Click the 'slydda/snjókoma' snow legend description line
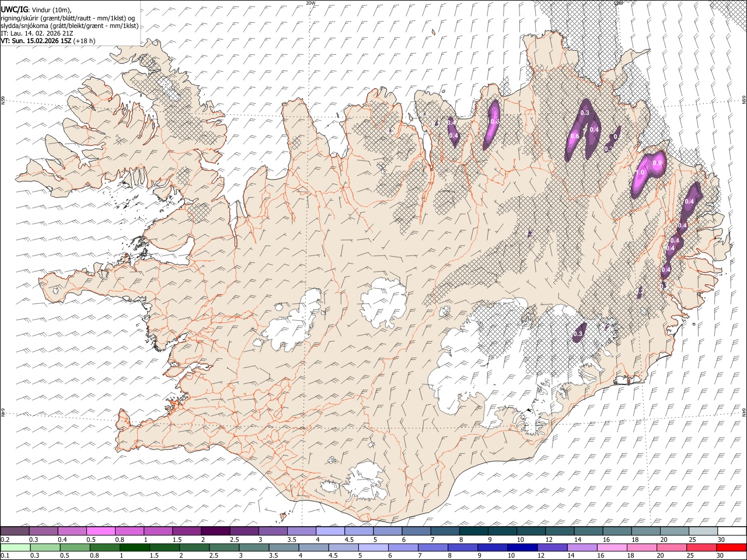This screenshot has width=747, height=560. pyautogui.click(x=69, y=26)
